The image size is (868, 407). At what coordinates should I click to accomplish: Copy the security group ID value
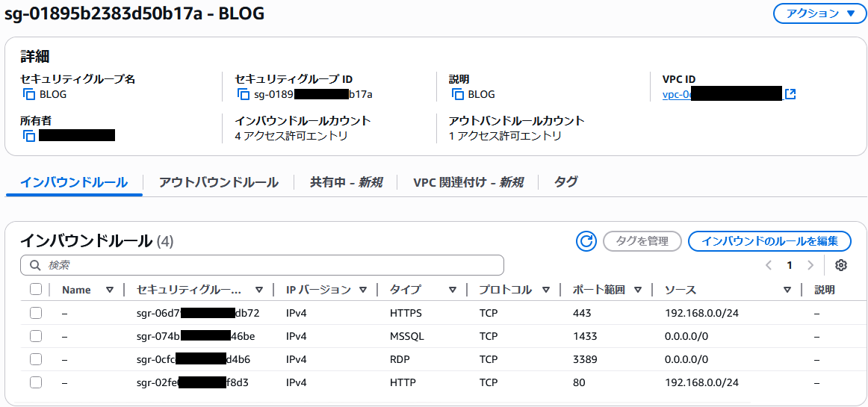(x=244, y=95)
